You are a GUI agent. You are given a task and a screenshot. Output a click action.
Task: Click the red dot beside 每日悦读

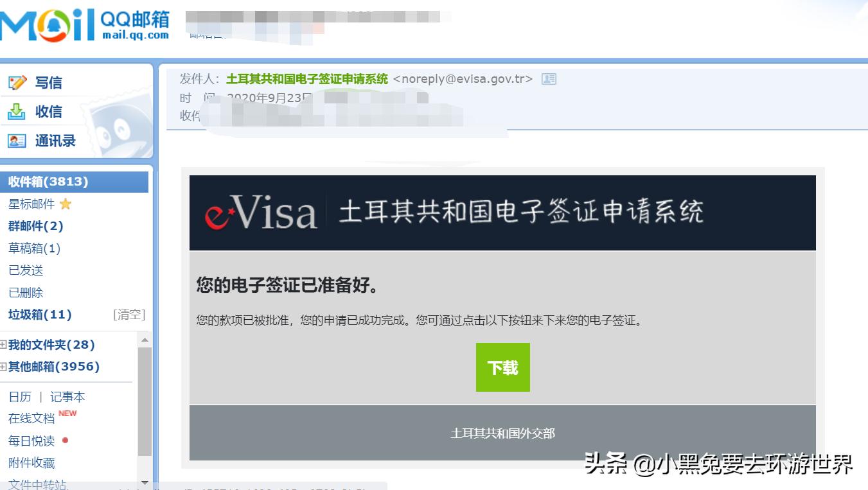[x=65, y=441]
